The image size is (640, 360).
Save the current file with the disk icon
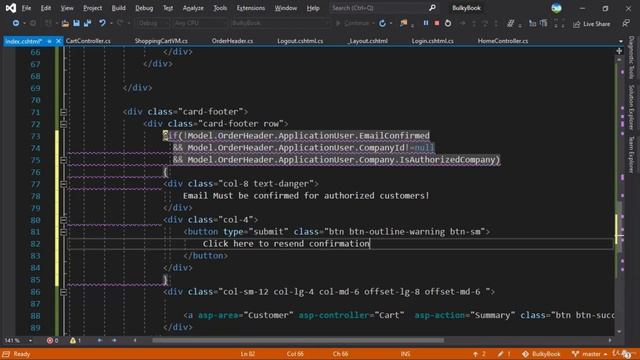(x=76, y=23)
